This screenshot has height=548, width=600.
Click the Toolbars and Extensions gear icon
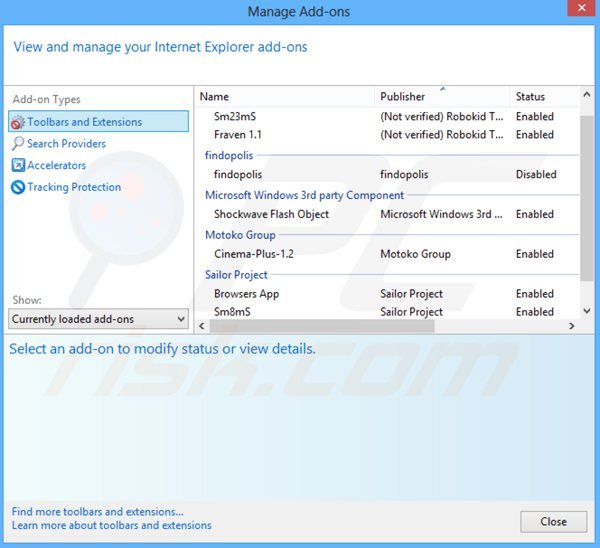(17, 122)
